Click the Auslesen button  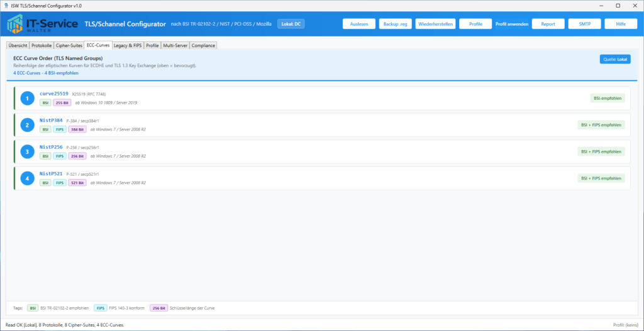359,24
